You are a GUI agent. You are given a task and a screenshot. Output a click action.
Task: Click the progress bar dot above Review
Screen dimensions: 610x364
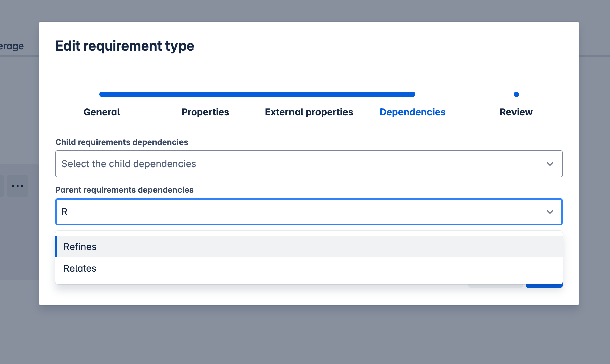(x=516, y=95)
